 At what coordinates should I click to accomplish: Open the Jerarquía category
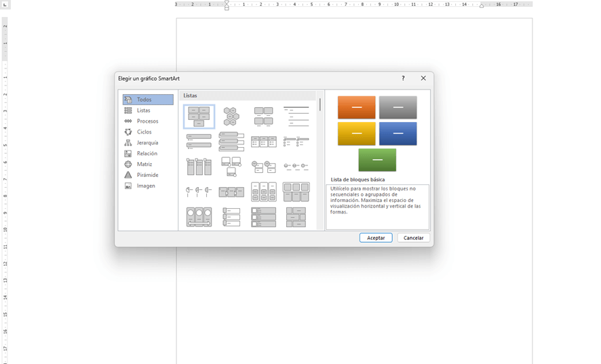[148, 142]
